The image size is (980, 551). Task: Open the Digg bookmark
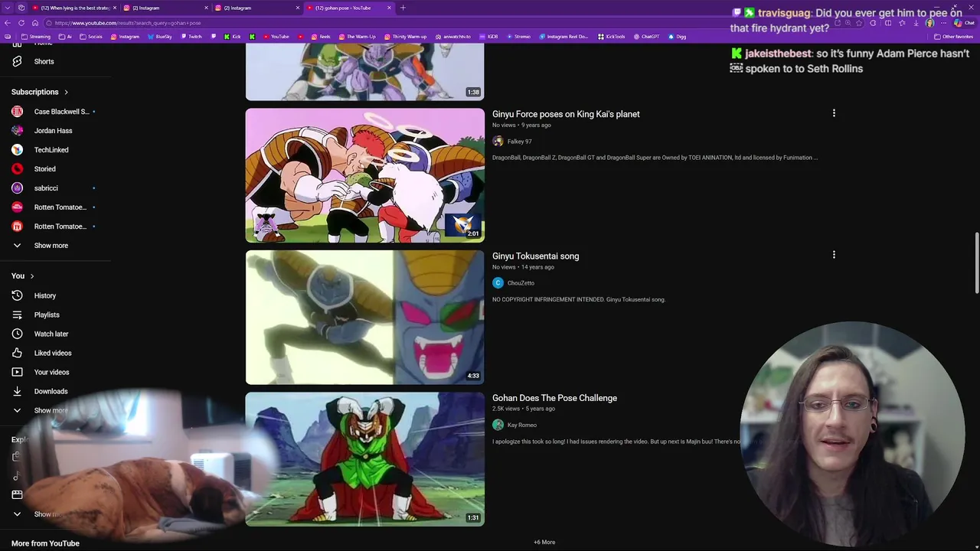pos(677,37)
